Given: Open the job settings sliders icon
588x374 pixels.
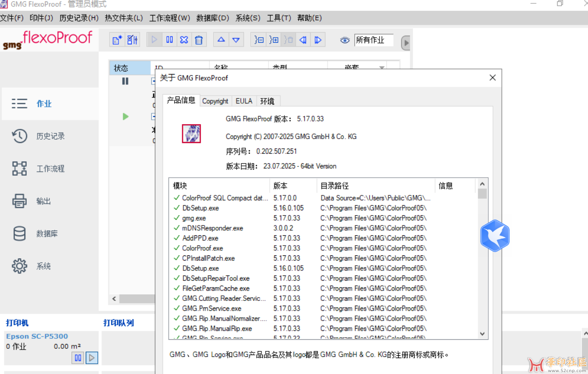Looking at the screenshot, I should (x=133, y=40).
